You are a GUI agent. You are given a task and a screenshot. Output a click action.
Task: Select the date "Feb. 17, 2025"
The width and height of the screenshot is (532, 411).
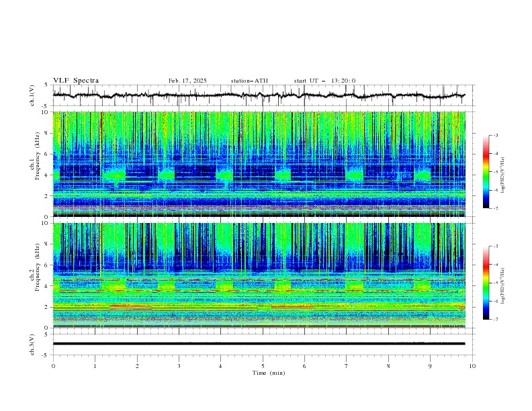pos(187,81)
